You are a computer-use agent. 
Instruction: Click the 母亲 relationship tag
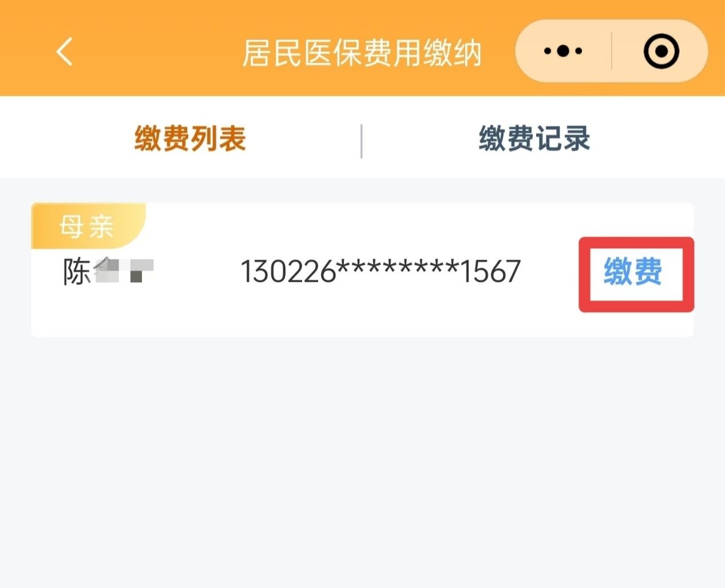pos(87,227)
